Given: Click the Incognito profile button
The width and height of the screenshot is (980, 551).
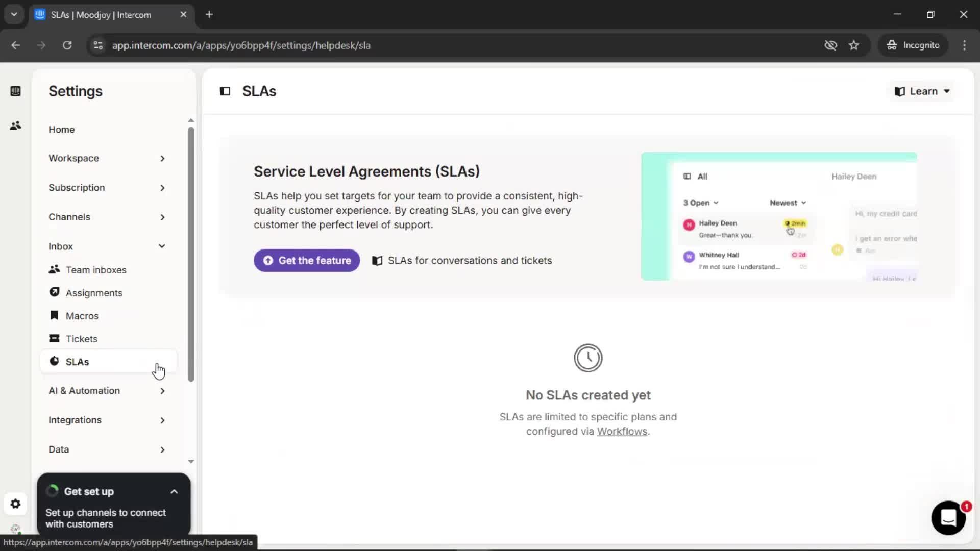Looking at the screenshot, I should pyautogui.click(x=913, y=45).
